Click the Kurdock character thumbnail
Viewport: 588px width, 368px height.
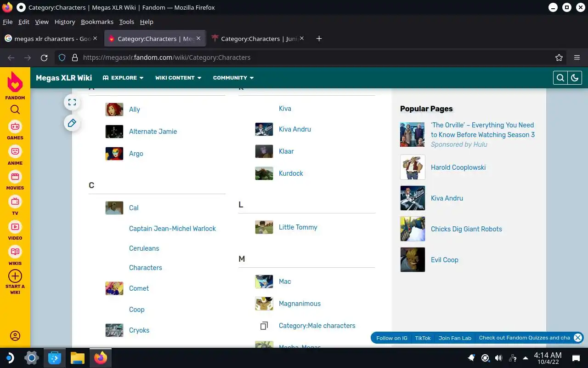[264, 173]
